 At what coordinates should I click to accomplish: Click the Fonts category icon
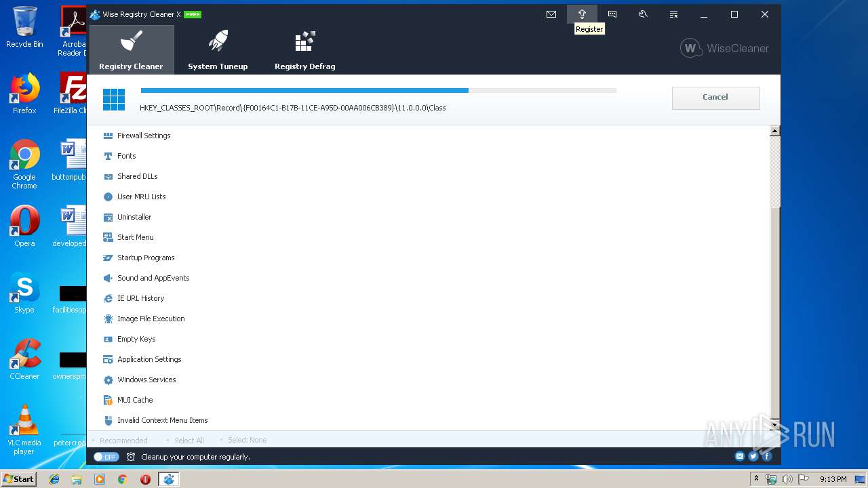coord(108,156)
